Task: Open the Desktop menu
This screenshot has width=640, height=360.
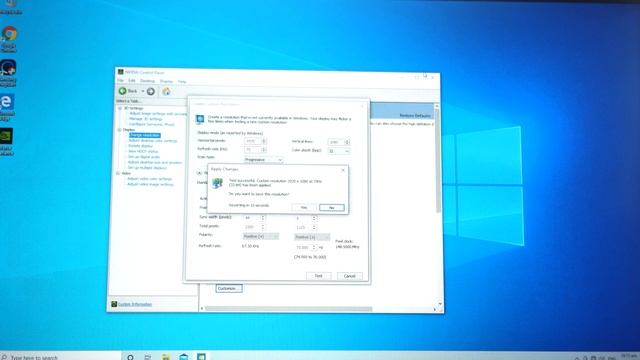Action: (x=147, y=81)
